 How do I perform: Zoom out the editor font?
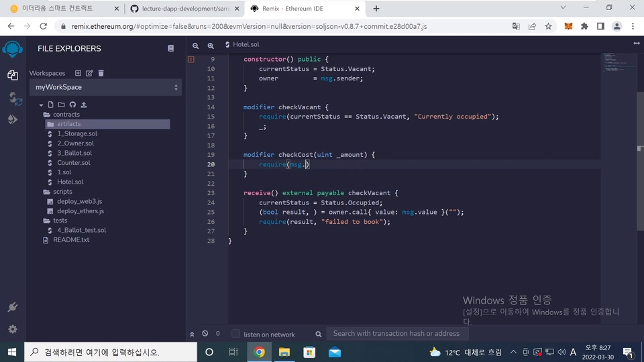click(x=195, y=46)
